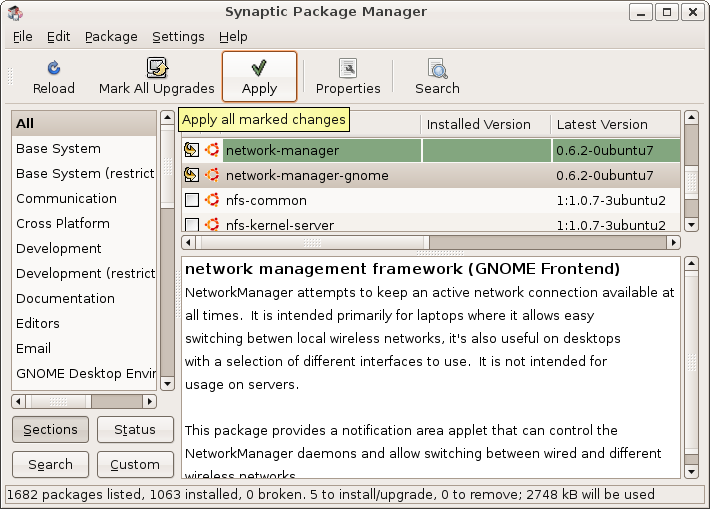The height and width of the screenshot is (509, 710).
Task: Click package list horizontal scrollbar thumb
Action: pyautogui.click(x=312, y=243)
